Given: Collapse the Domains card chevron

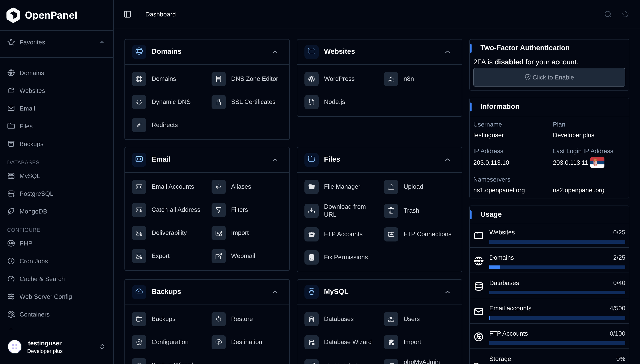Looking at the screenshot, I should [x=275, y=52].
